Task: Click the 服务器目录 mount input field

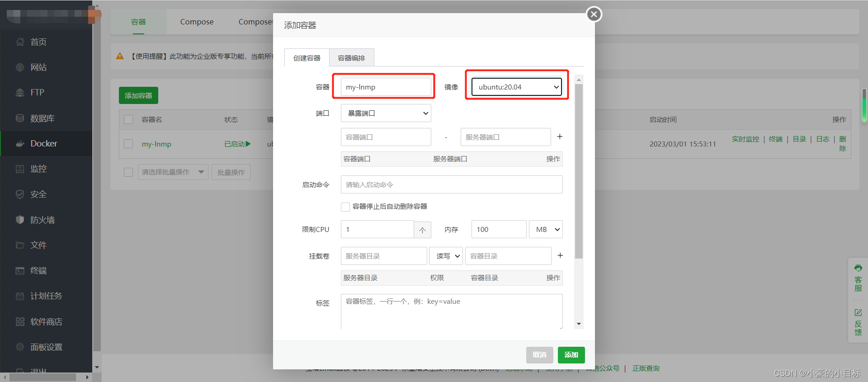Action: 384,256
